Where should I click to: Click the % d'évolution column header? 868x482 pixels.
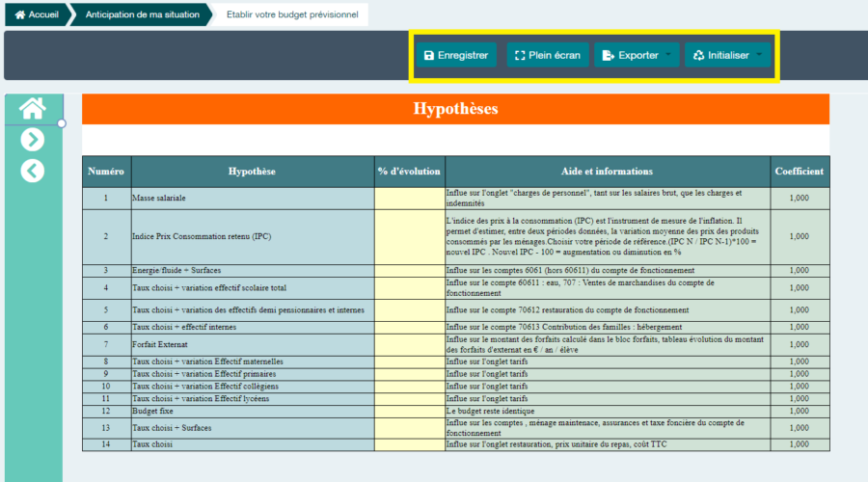tap(410, 172)
